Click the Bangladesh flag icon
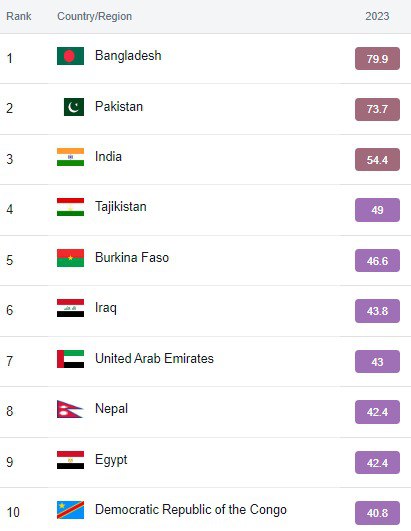Viewport: 411px width, 531px height. (70, 56)
